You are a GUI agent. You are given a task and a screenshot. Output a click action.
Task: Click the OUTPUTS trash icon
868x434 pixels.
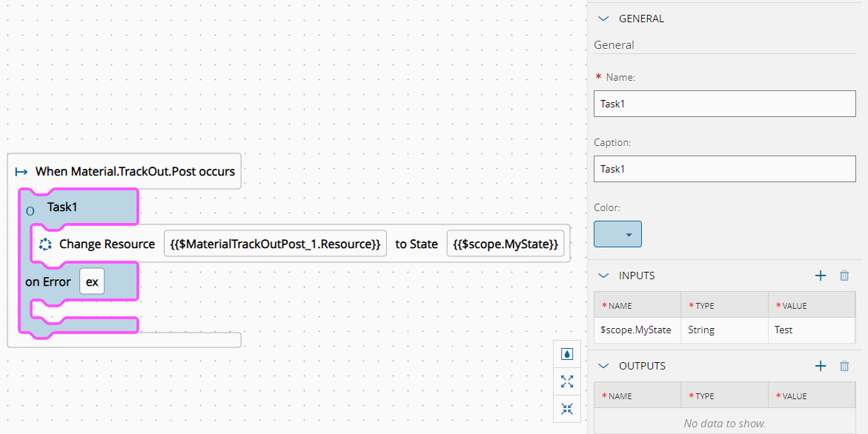[844, 366]
